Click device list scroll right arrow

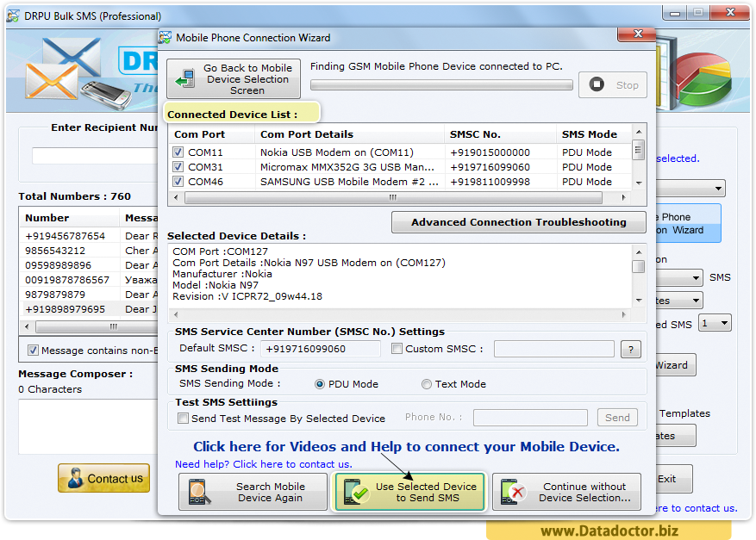click(x=624, y=197)
